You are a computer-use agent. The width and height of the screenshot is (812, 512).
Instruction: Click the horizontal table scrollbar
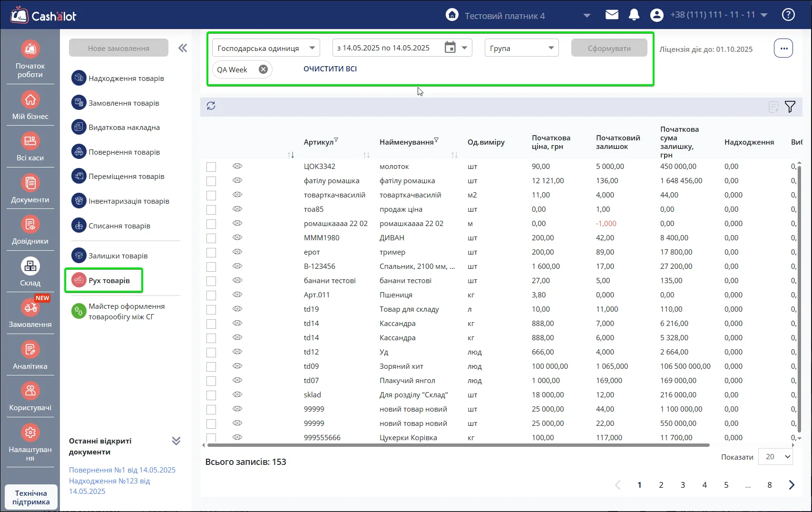click(458, 445)
